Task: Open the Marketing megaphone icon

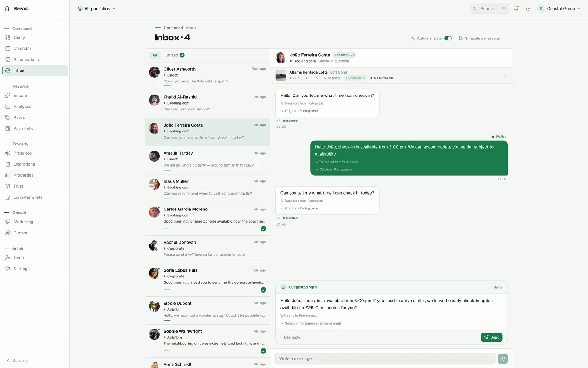Action: 8,222
